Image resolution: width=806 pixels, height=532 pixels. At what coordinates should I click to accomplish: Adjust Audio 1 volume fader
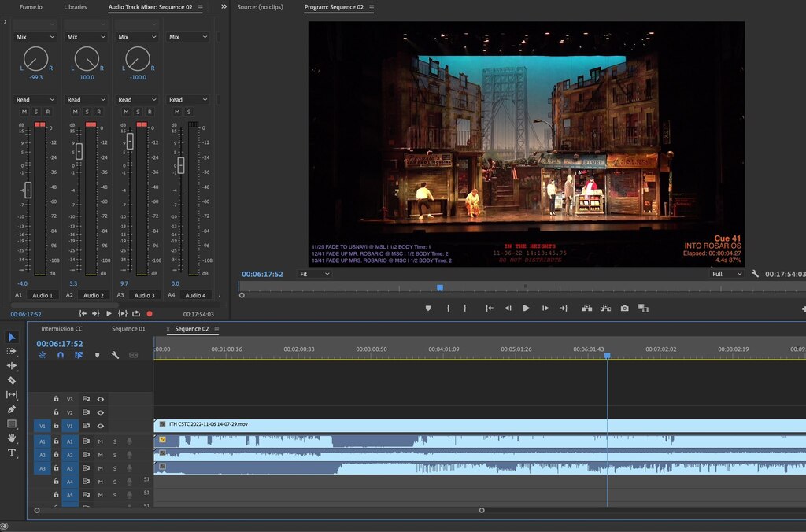click(x=28, y=190)
